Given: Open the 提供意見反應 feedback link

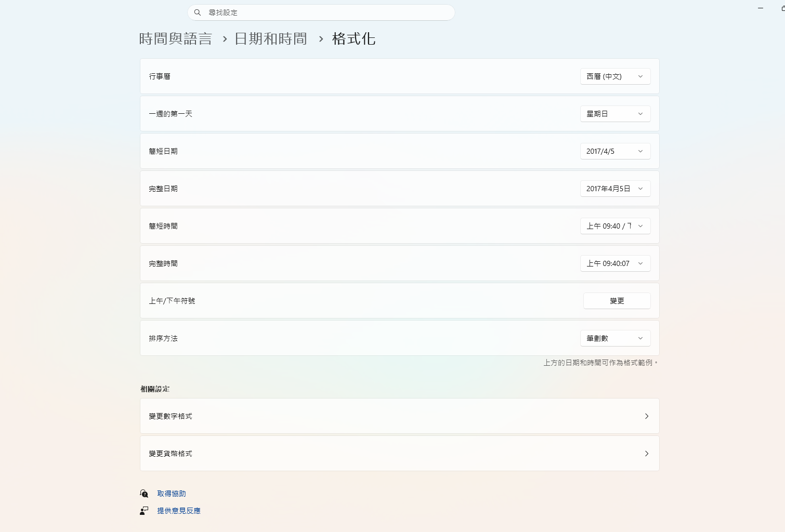Looking at the screenshot, I should coord(179,511).
